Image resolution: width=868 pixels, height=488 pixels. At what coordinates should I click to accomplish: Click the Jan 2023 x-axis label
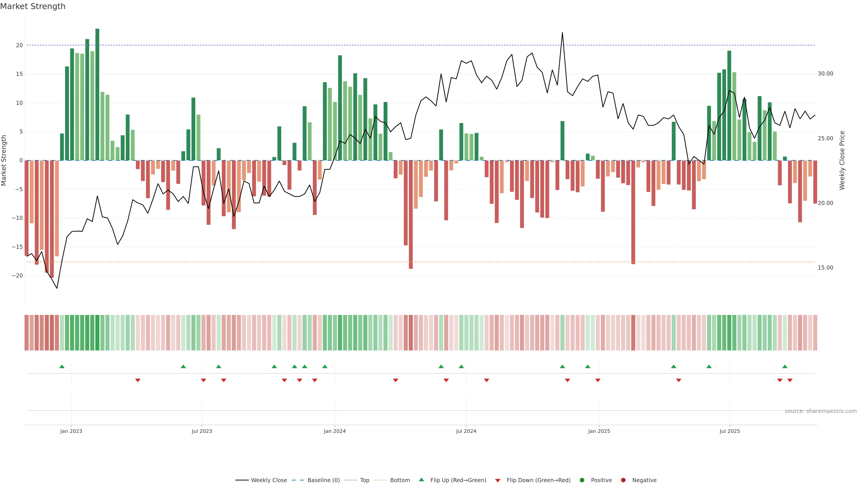tap(71, 431)
